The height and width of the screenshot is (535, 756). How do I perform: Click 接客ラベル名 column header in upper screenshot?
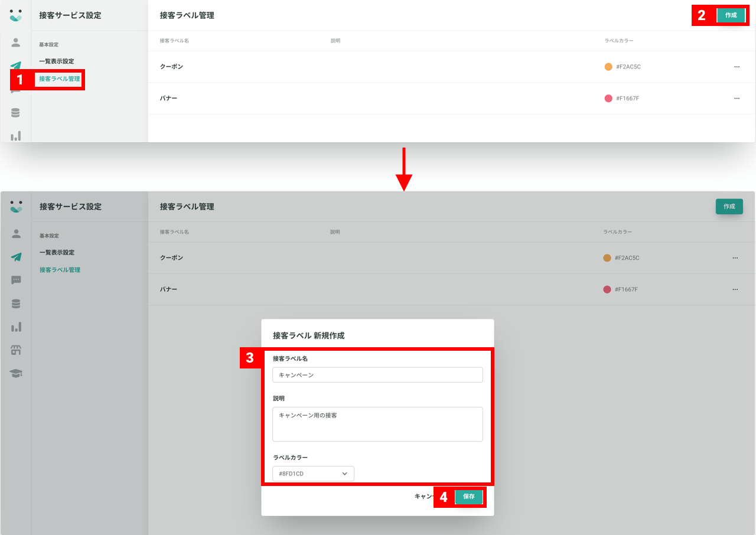[174, 41]
